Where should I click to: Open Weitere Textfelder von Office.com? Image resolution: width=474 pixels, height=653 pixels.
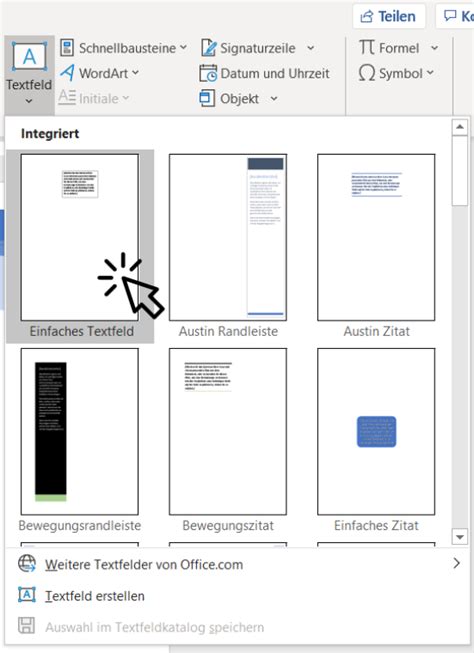point(237,564)
